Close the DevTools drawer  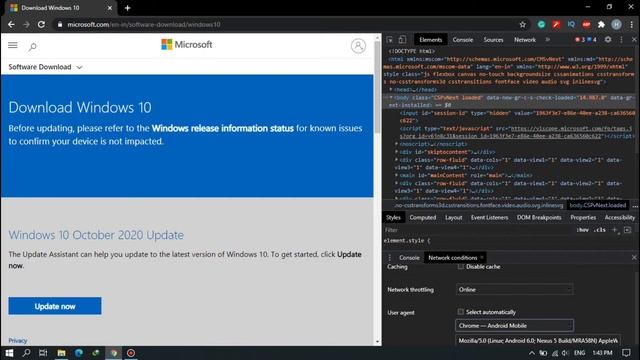(x=634, y=258)
